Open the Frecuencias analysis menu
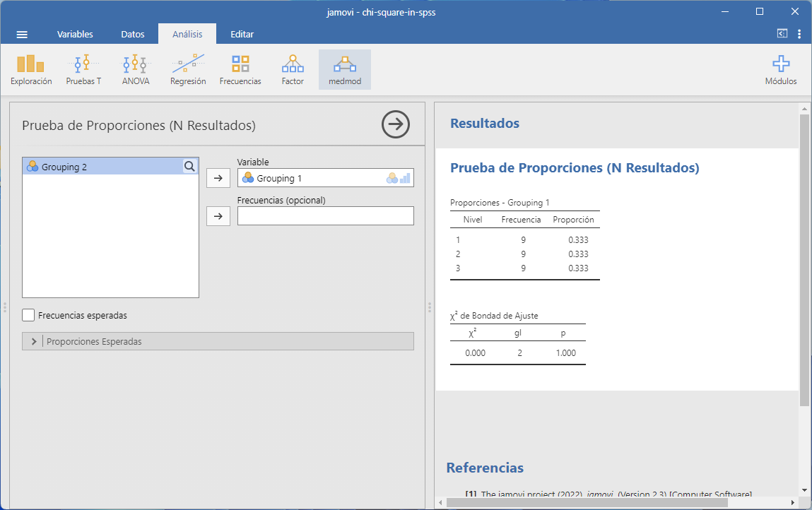The height and width of the screenshot is (510, 812). tap(240, 70)
